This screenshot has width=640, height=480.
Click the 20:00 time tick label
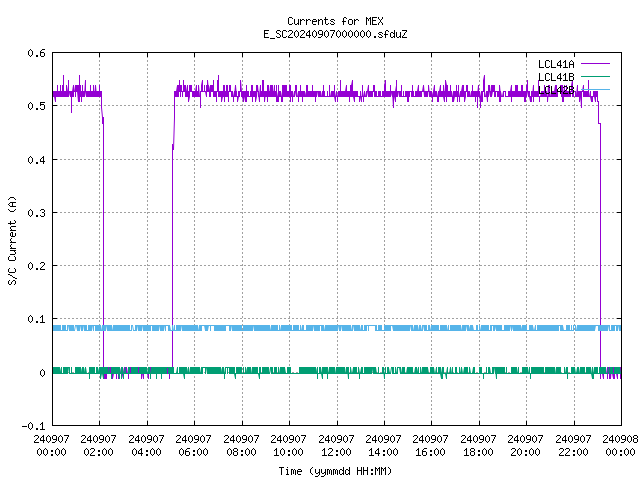click(x=525, y=452)
